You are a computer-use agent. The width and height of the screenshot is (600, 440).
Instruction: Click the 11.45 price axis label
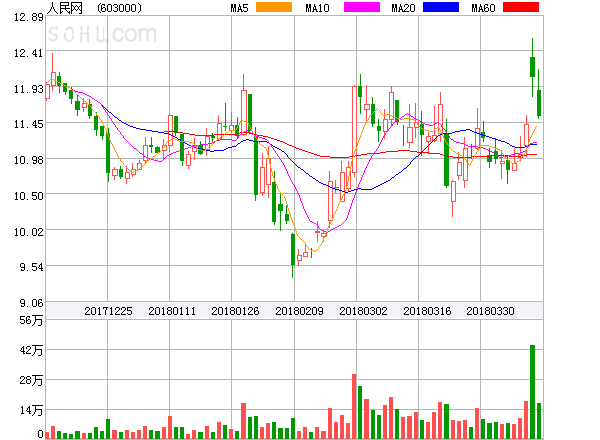click(x=29, y=124)
